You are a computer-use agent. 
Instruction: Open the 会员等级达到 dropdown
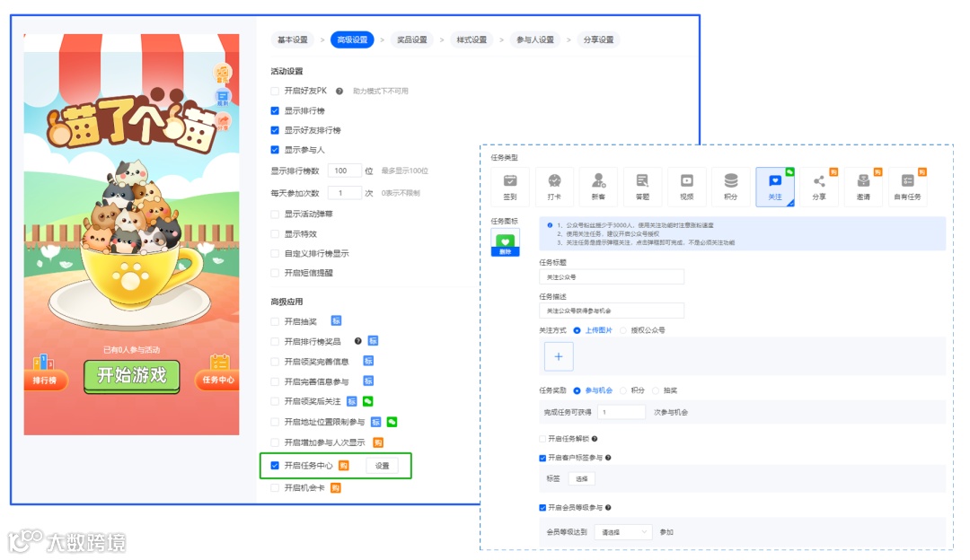(x=623, y=531)
